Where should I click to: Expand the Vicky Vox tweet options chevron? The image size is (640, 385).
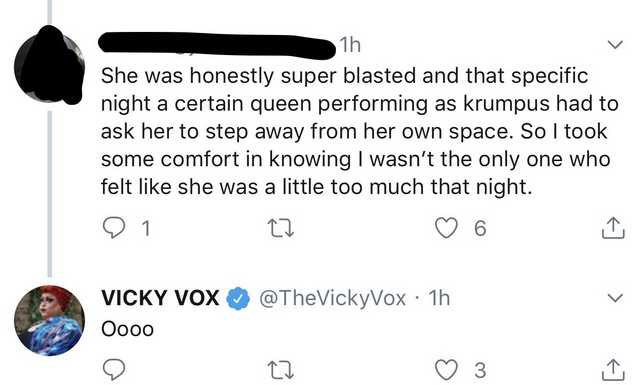coord(615,298)
